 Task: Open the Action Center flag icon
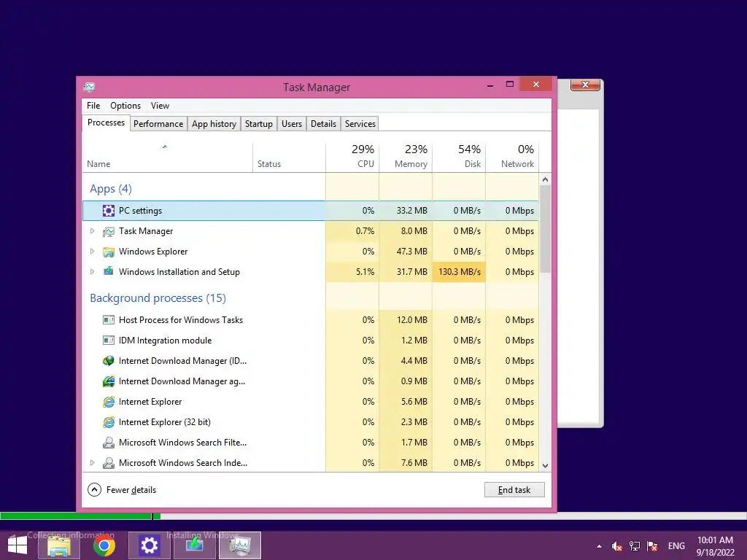click(x=652, y=546)
